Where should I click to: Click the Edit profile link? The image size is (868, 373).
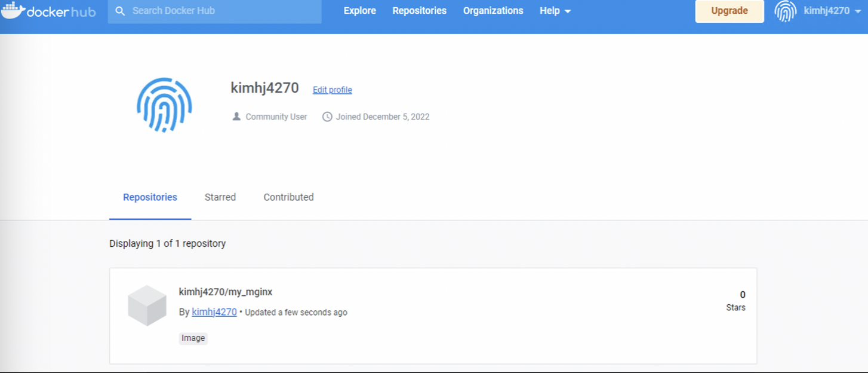pos(333,90)
